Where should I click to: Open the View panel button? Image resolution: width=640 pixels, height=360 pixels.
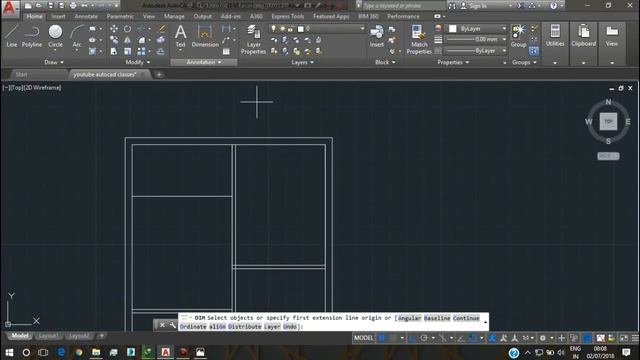[x=611, y=36]
